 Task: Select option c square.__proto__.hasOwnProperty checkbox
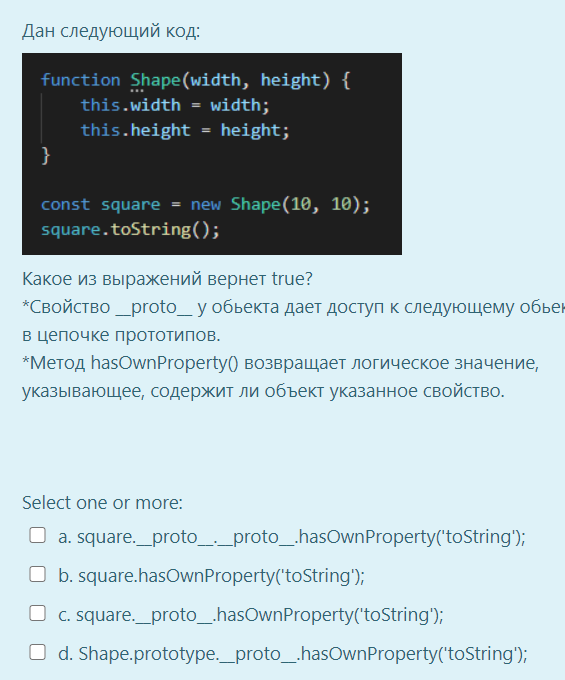pos(37,613)
